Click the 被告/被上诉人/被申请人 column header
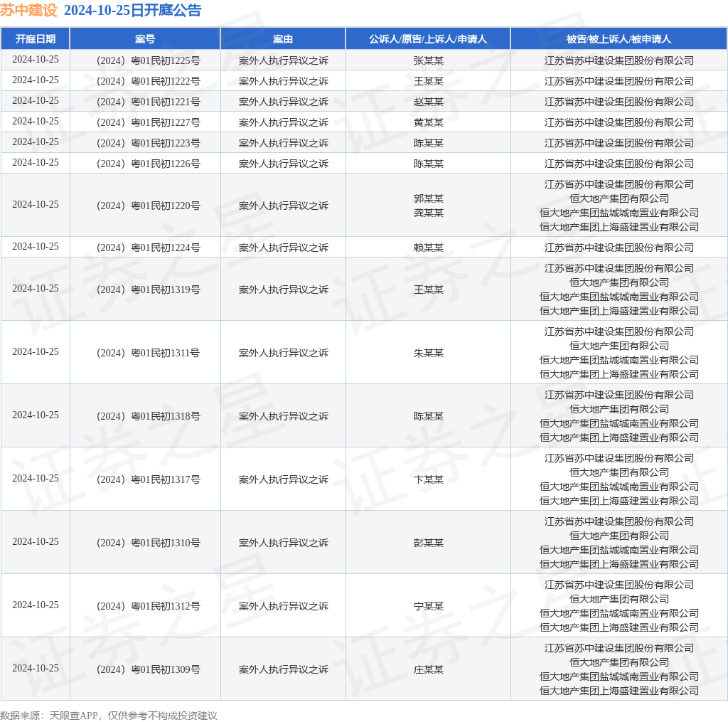This screenshot has height=722, width=728. pyautogui.click(x=619, y=39)
